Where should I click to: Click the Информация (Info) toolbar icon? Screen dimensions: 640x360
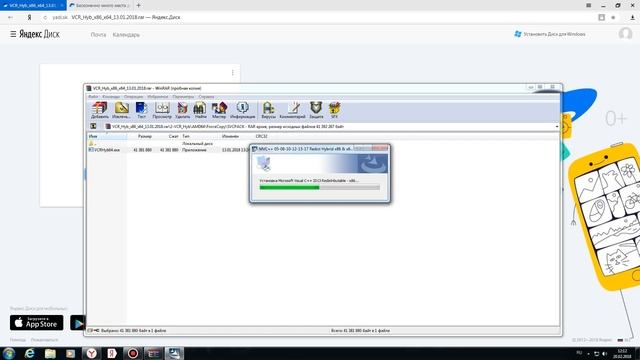242,110
